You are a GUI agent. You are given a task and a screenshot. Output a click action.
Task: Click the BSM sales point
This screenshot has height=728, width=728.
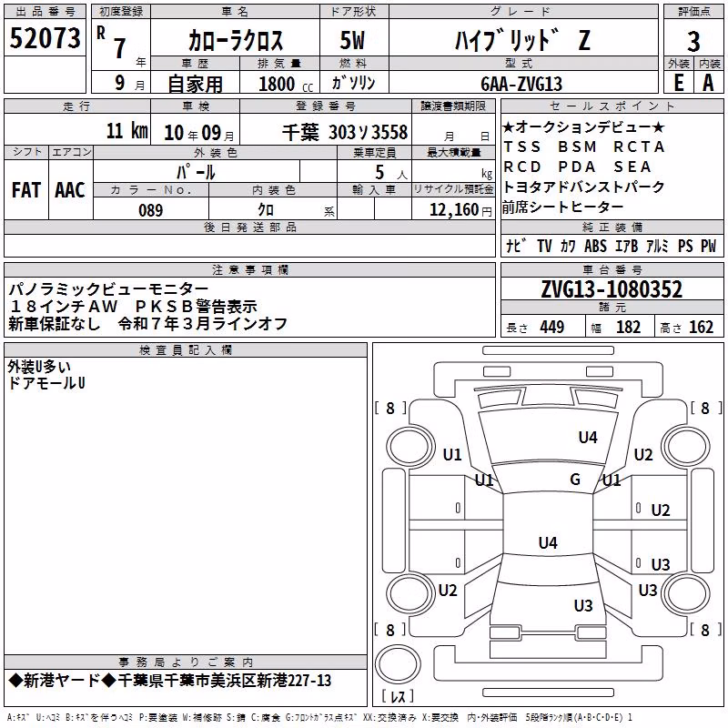(x=577, y=147)
